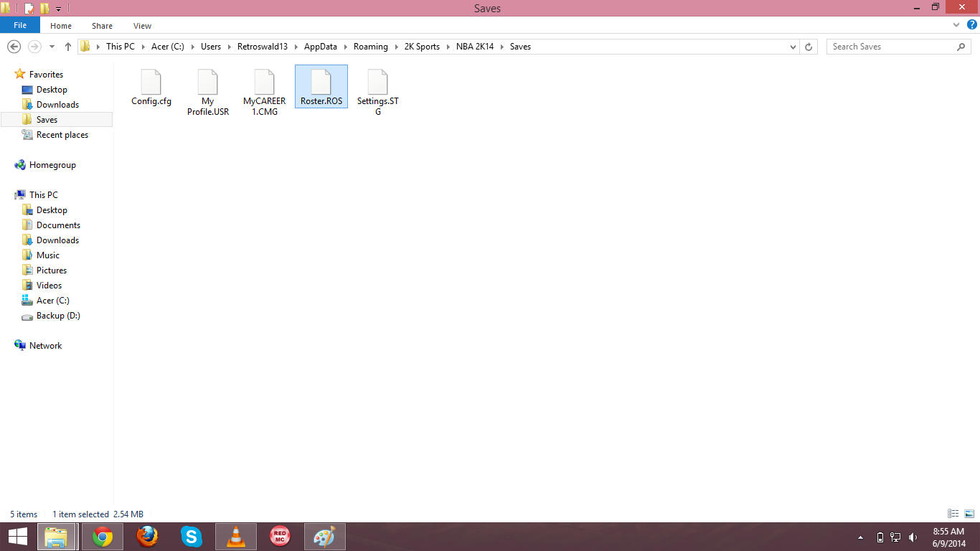Select the Config.cfg file icon

coord(151,82)
